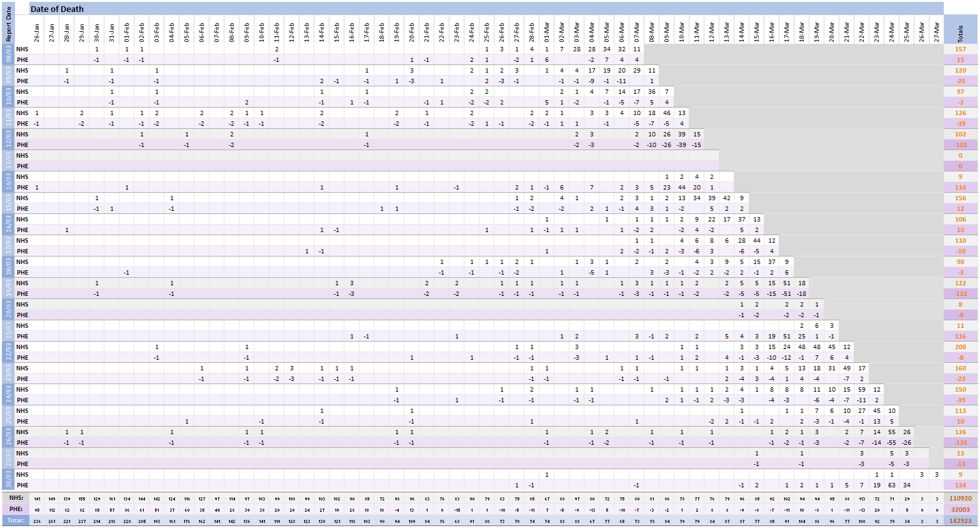Select the bottom 'PHE:' summary row label

coord(15,510)
